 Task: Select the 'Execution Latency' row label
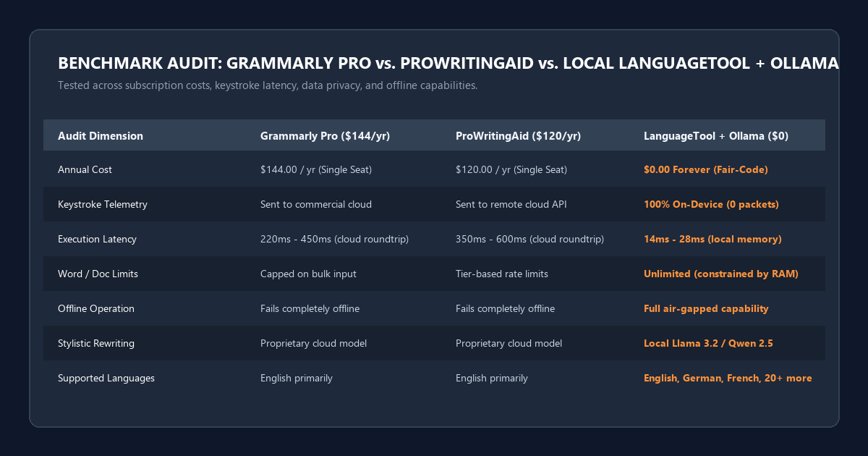pos(97,239)
